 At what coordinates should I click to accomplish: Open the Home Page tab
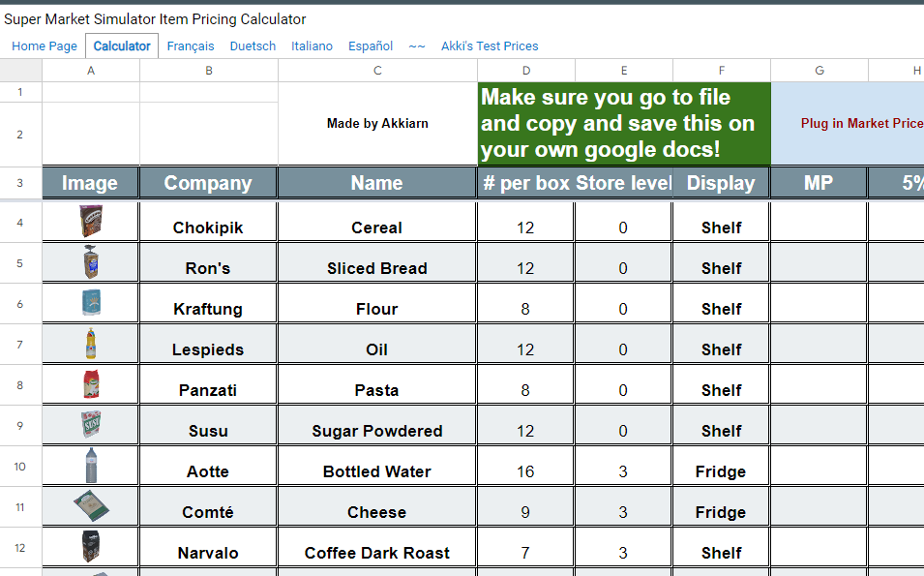click(x=45, y=45)
